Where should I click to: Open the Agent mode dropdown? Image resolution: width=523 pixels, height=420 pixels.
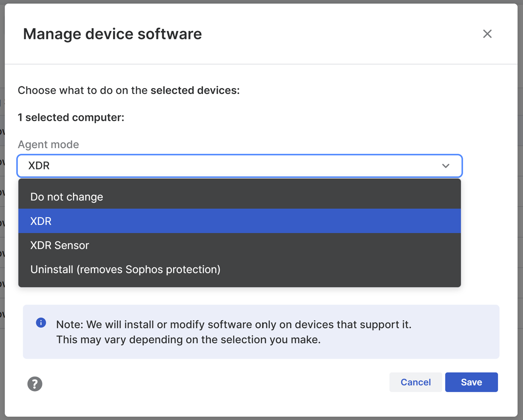[x=239, y=165]
